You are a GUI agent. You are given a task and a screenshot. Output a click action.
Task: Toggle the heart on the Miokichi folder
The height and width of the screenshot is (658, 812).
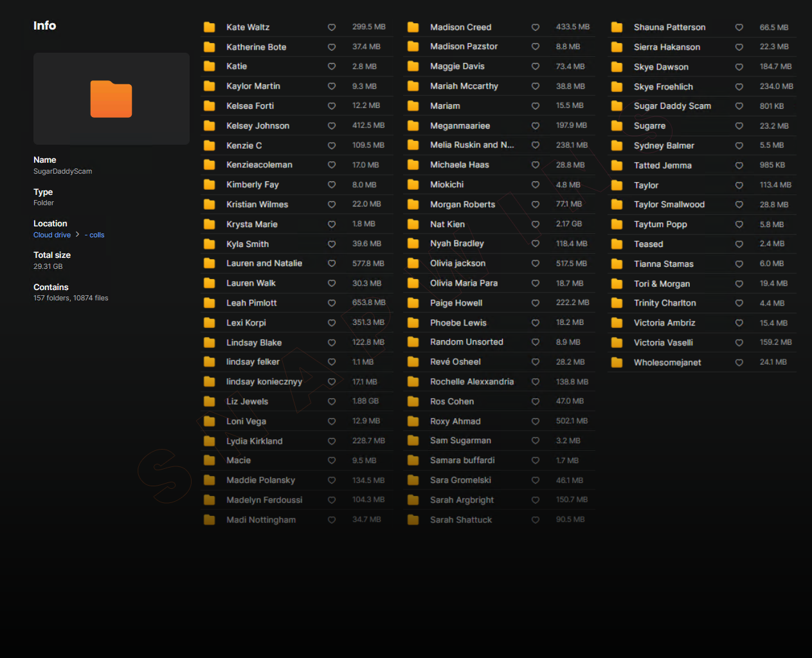click(x=535, y=185)
